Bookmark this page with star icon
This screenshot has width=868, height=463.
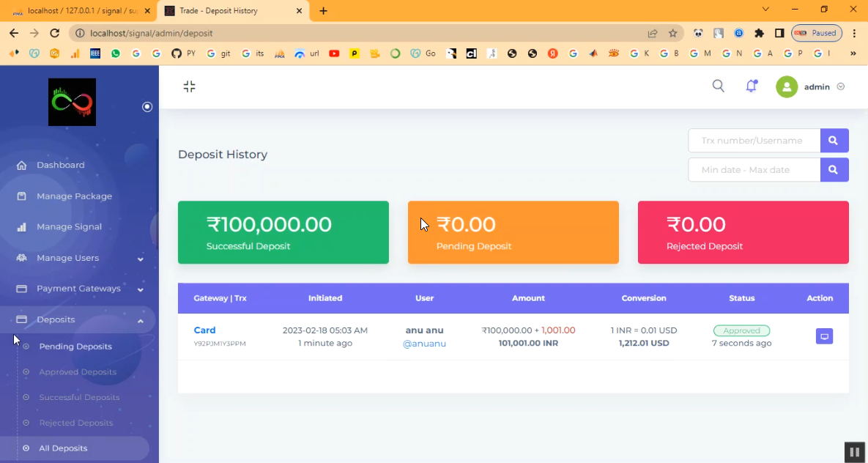point(672,33)
